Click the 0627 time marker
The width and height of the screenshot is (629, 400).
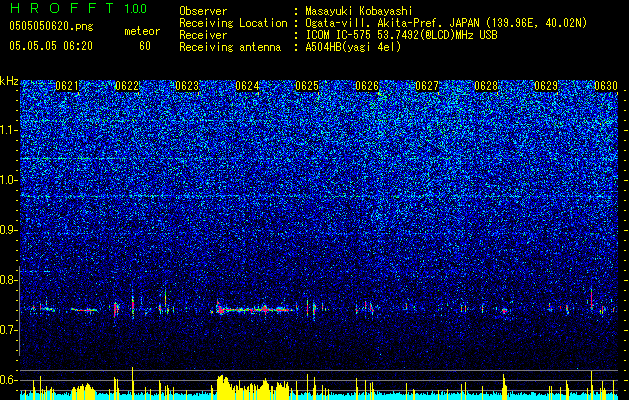[x=427, y=86]
